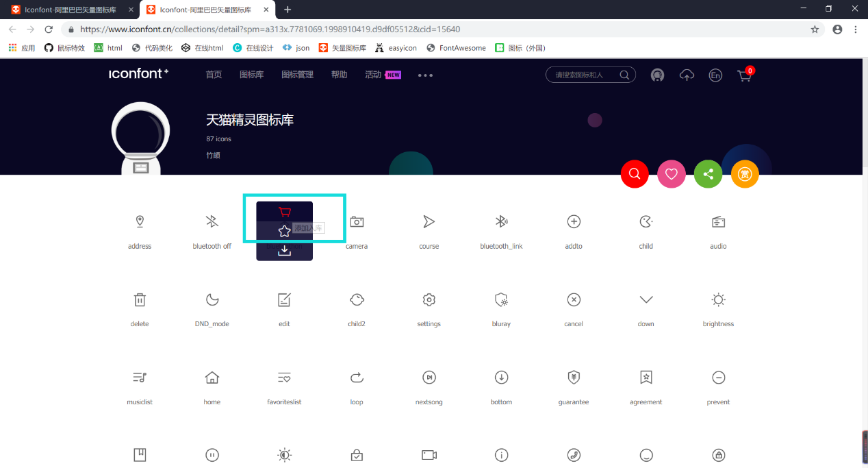
Task: Expand the three-dot more menu
Action: pyautogui.click(x=425, y=75)
